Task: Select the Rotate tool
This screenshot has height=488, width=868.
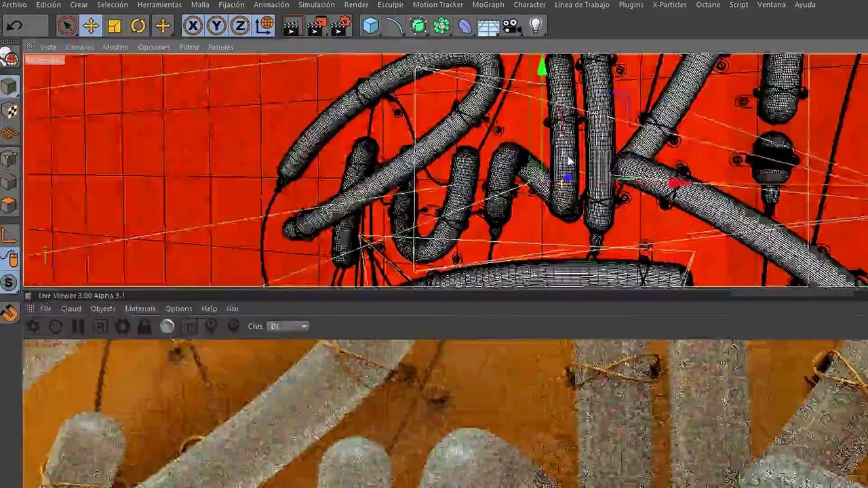Action: 138,26
